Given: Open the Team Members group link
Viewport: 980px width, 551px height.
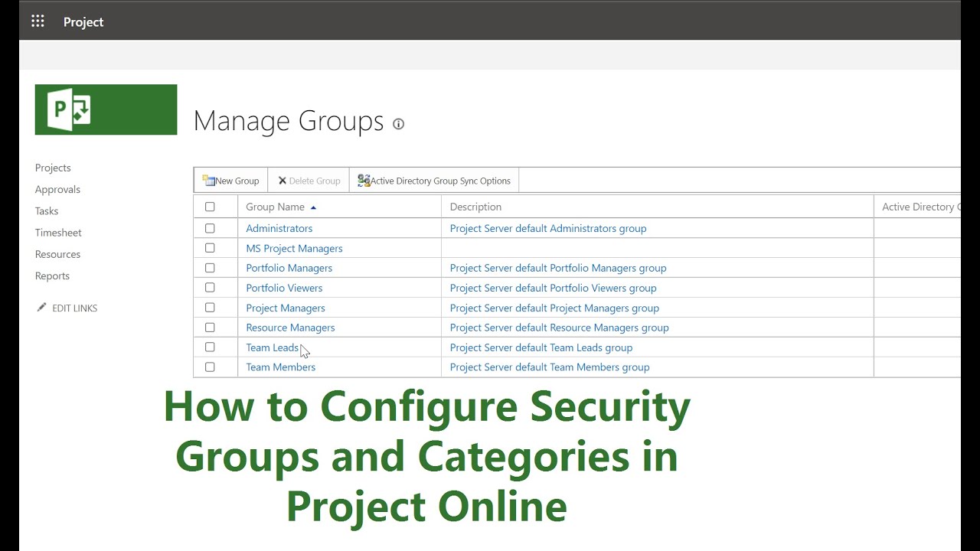Looking at the screenshot, I should point(280,367).
